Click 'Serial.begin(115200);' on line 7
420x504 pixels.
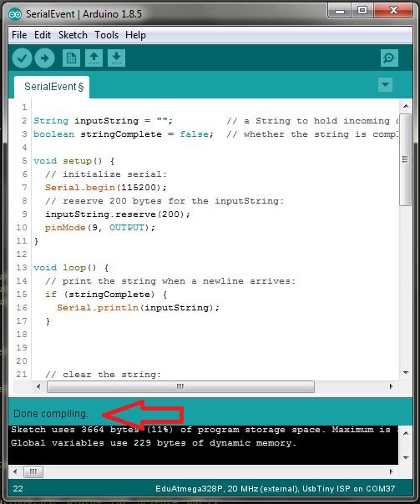106,188
